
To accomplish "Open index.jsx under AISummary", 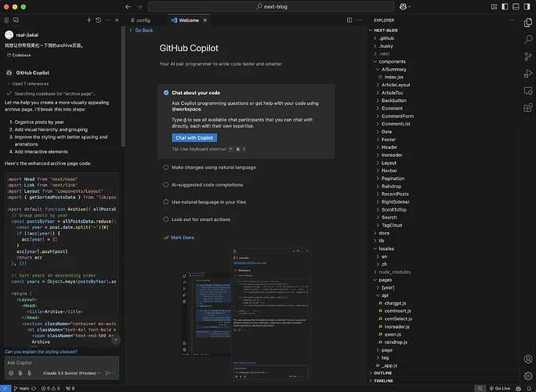I will coord(393,77).
